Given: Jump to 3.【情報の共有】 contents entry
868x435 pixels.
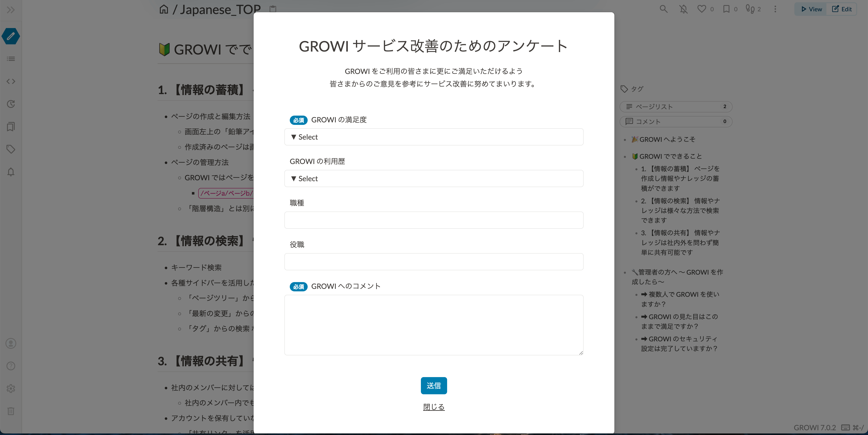Looking at the screenshot, I should (x=680, y=242).
